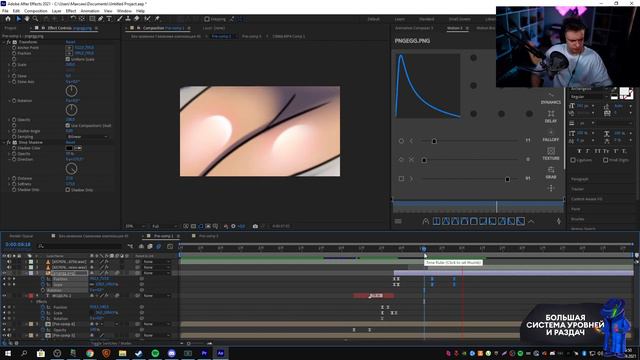Click the Shadow Color swatch
Viewport: 640px width, 360px height.
coord(69,148)
